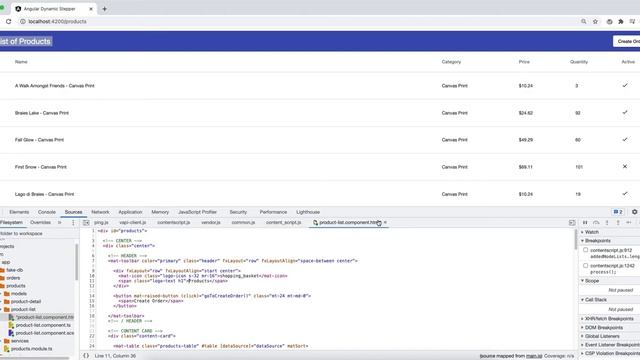Open the new tab plus button
Viewport: 640px width, 360px height.
coord(104,9)
